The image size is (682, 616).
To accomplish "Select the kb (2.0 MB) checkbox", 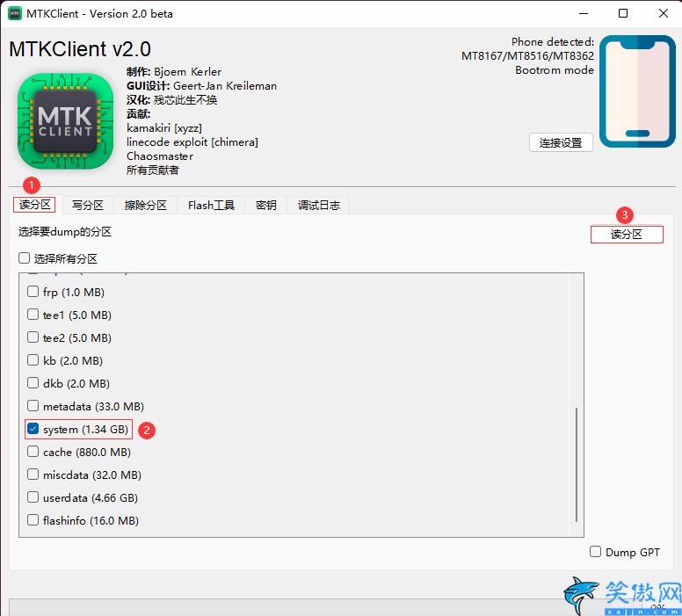I will (x=33, y=360).
